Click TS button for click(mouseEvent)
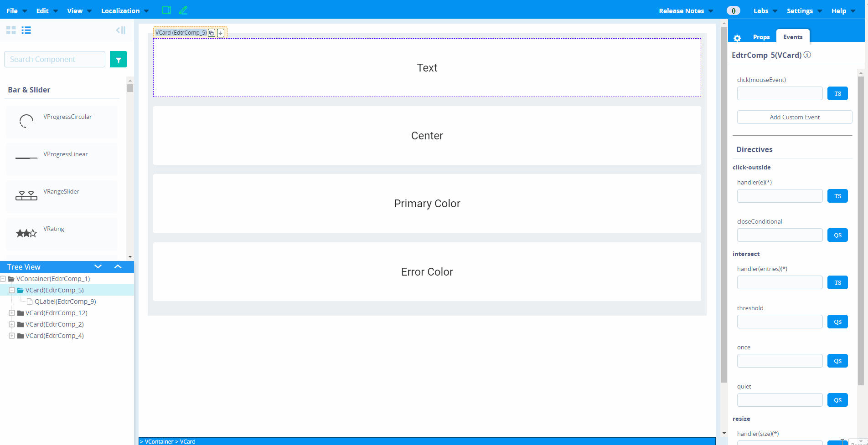The height and width of the screenshot is (445, 868). click(x=837, y=93)
